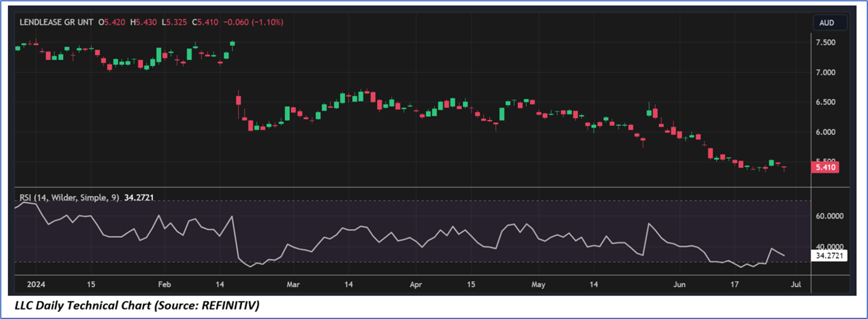Open the AUD currency selector
This screenshot has width=868, height=319.
coord(830,23)
